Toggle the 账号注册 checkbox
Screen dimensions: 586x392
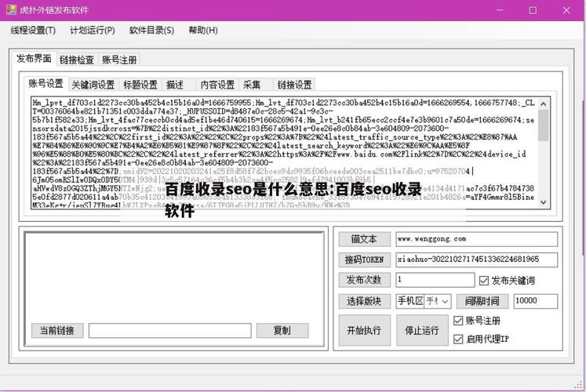(458, 321)
